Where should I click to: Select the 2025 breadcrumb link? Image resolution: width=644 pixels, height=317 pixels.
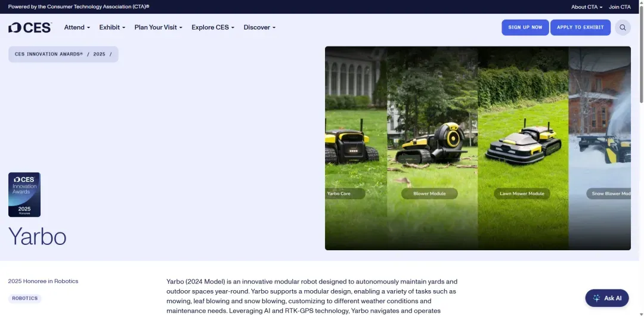(x=99, y=54)
